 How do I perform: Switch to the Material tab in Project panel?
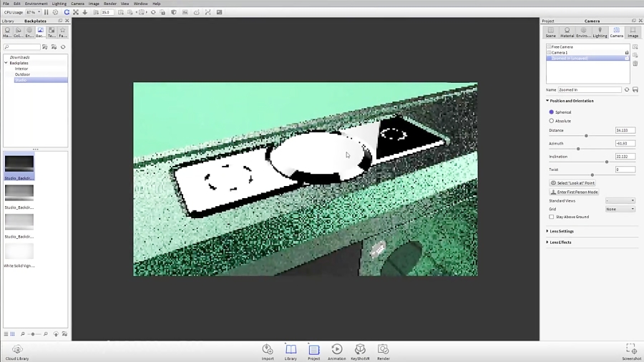point(567,32)
